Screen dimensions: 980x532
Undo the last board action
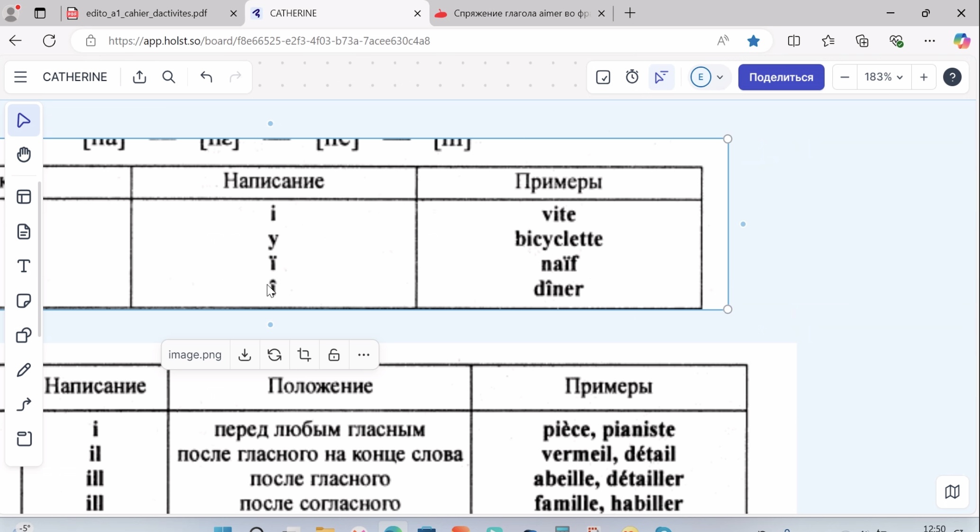[206, 77]
